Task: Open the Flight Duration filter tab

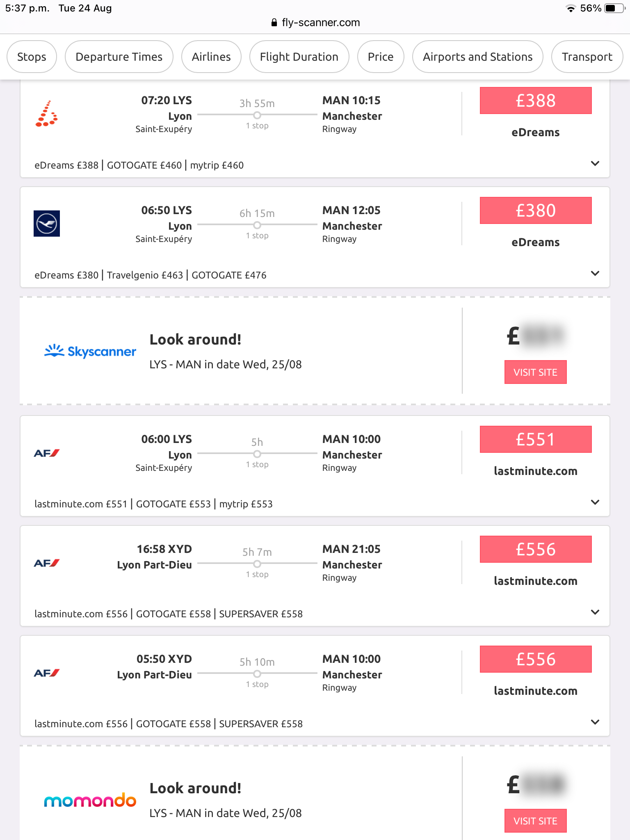Action: 299,57
